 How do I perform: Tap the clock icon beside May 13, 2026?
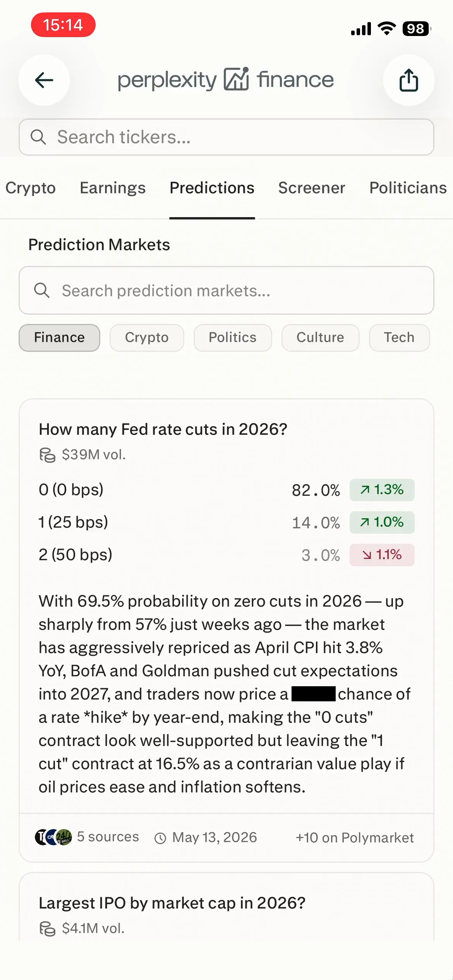point(160,838)
